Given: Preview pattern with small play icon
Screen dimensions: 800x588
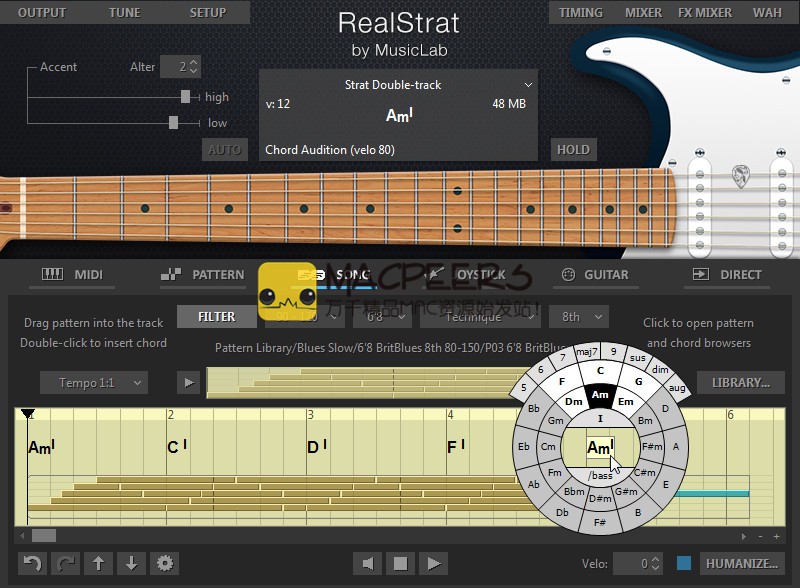Looking at the screenshot, I should coord(187,382).
